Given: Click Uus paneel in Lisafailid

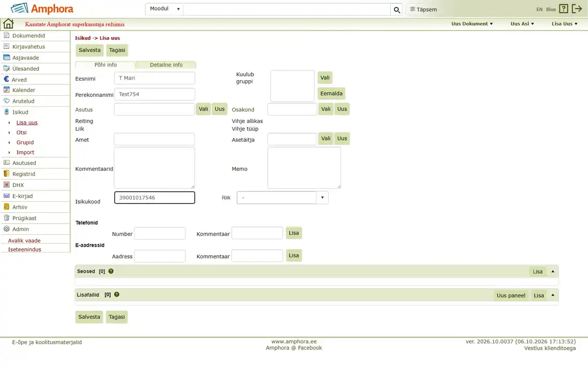Looking at the screenshot, I should pyautogui.click(x=510, y=296).
